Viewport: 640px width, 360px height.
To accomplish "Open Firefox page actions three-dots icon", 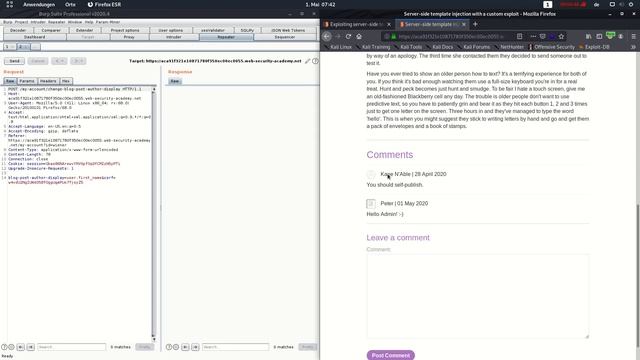I will pyautogui.click(x=533, y=36).
